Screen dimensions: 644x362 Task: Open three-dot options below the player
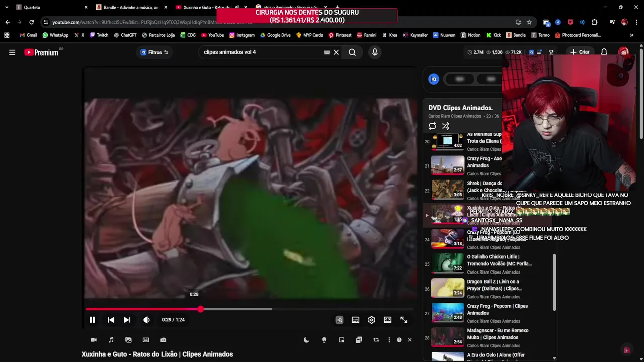(389, 340)
